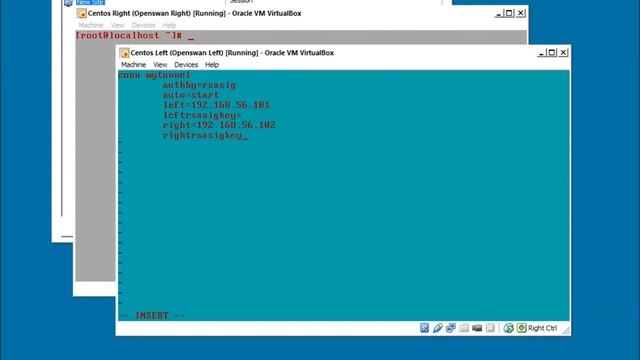640x360 pixels.
Task: Open View menu in Centos Left window
Action: (160, 65)
